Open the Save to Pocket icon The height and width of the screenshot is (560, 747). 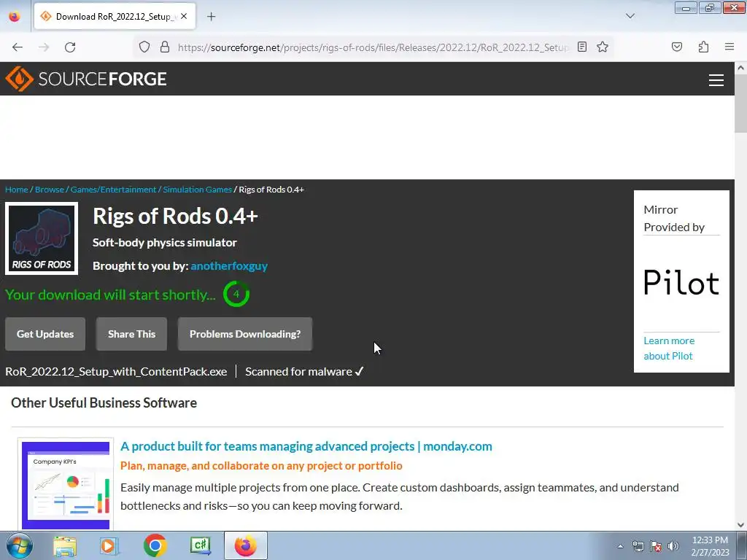(x=676, y=47)
